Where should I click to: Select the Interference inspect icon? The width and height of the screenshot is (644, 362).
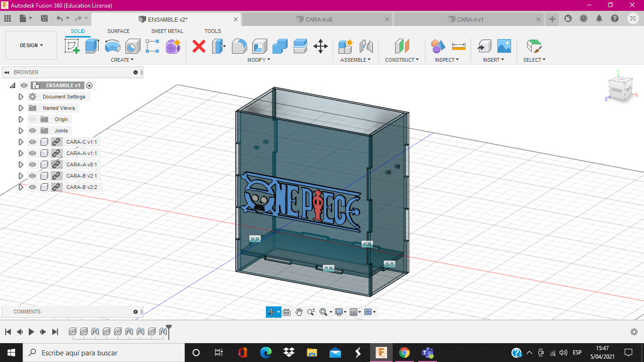pos(438,46)
